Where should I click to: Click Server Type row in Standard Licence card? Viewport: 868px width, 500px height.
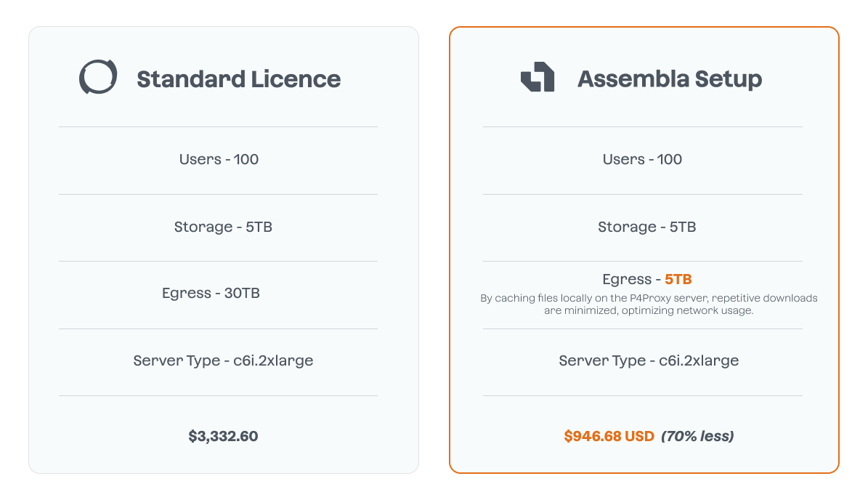click(x=223, y=360)
